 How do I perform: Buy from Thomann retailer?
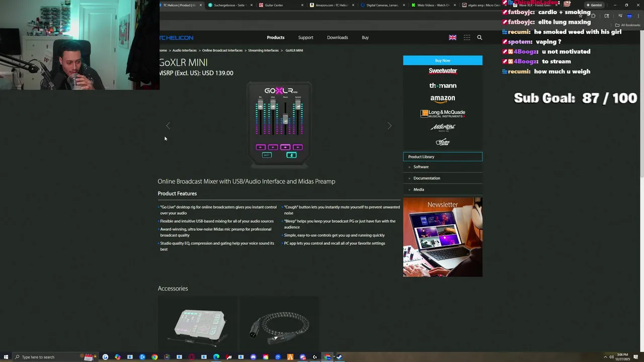pos(443,85)
